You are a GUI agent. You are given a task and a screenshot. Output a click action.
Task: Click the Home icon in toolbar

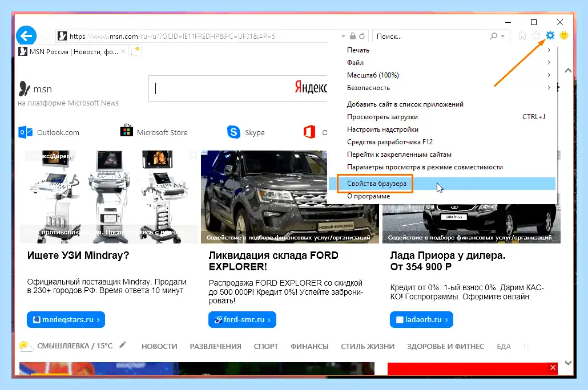pos(522,36)
